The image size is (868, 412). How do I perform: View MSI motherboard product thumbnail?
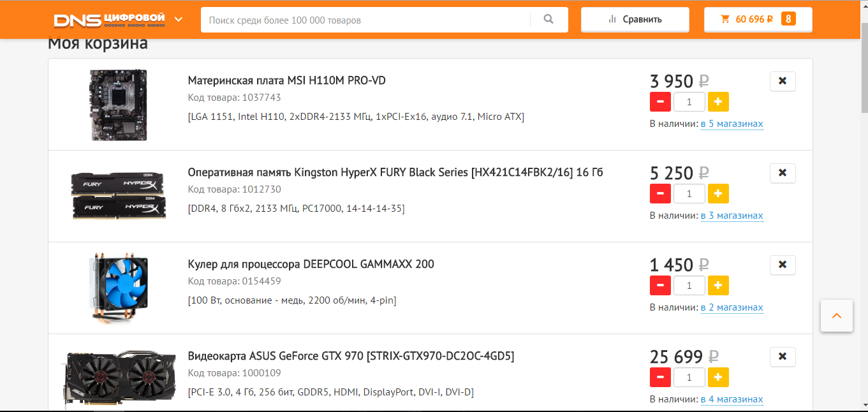coord(119,105)
